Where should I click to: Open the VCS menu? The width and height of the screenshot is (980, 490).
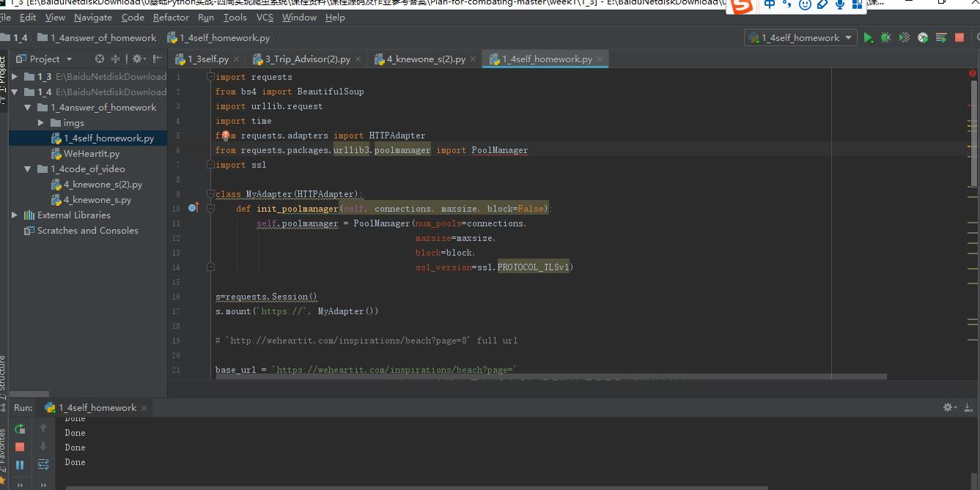coord(265,17)
